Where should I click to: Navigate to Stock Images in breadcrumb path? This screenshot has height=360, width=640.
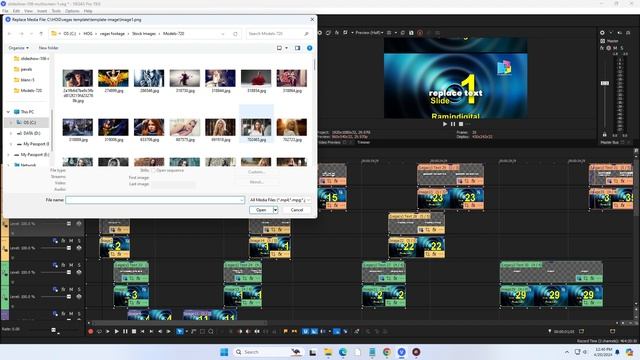click(x=144, y=33)
